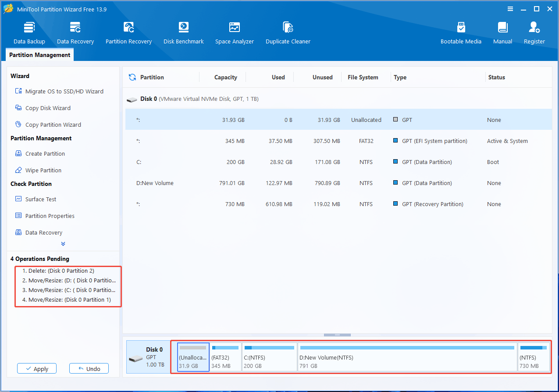The height and width of the screenshot is (392, 559).
Task: Expand more sidebar options with the double chevron
Action: pos(63,244)
